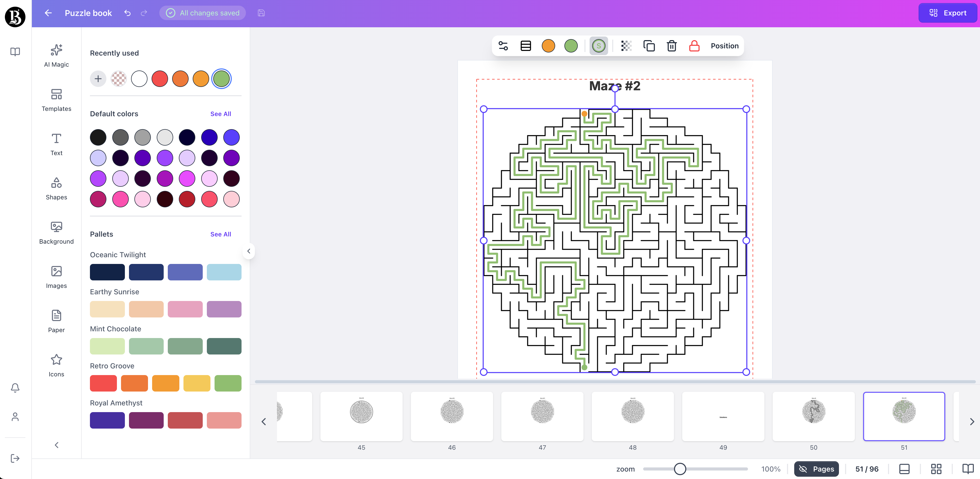
Task: Open the Shapes panel
Action: click(x=56, y=188)
